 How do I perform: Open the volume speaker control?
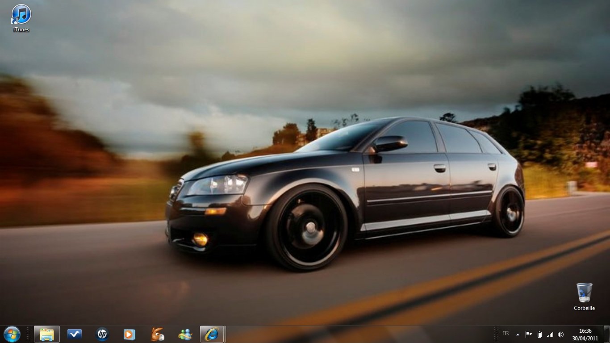pos(561,335)
